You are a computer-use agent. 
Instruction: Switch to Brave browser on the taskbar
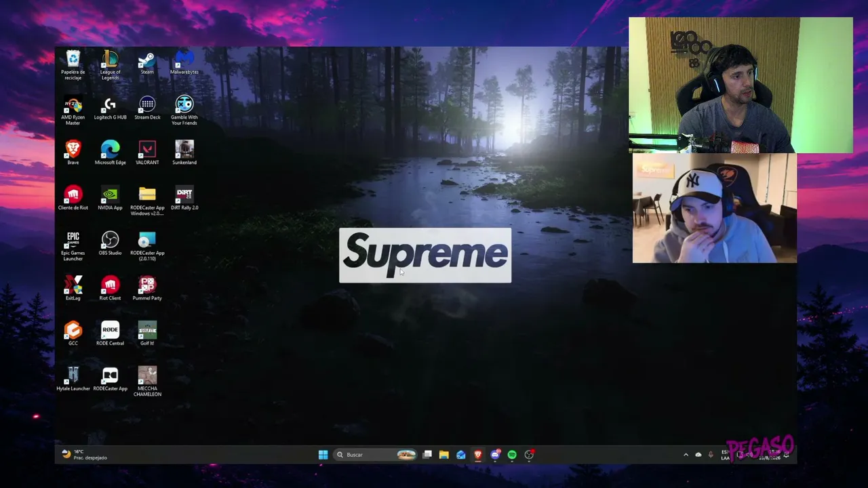(x=478, y=455)
